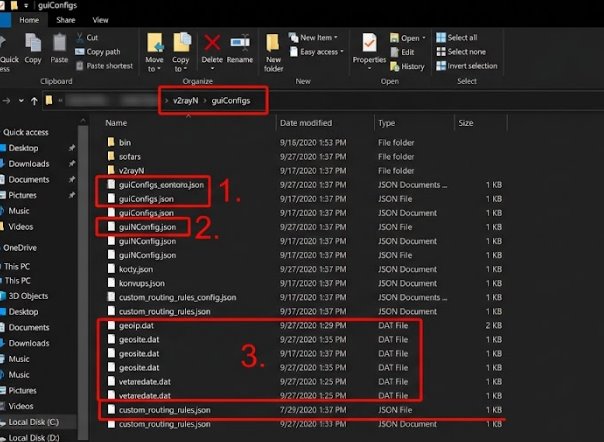Screen dimensions: 604x442
Task: Expand the New item dropdown
Action: click(x=313, y=37)
